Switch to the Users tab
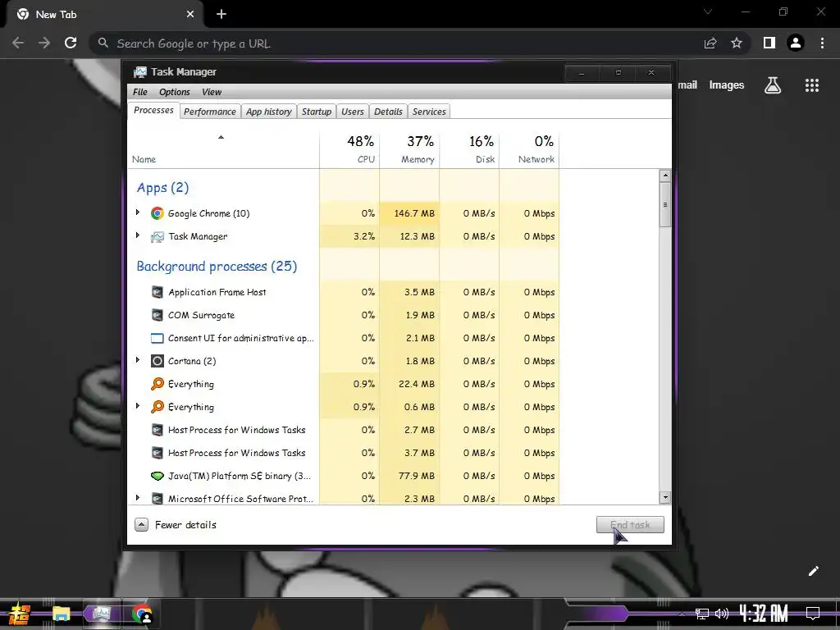The height and width of the screenshot is (630, 840). 353,112
